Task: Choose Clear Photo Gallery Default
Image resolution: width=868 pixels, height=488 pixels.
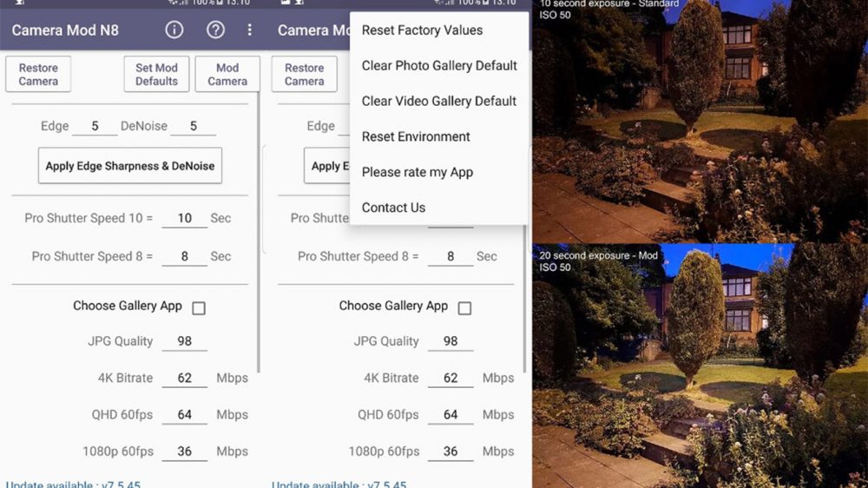Action: point(439,66)
